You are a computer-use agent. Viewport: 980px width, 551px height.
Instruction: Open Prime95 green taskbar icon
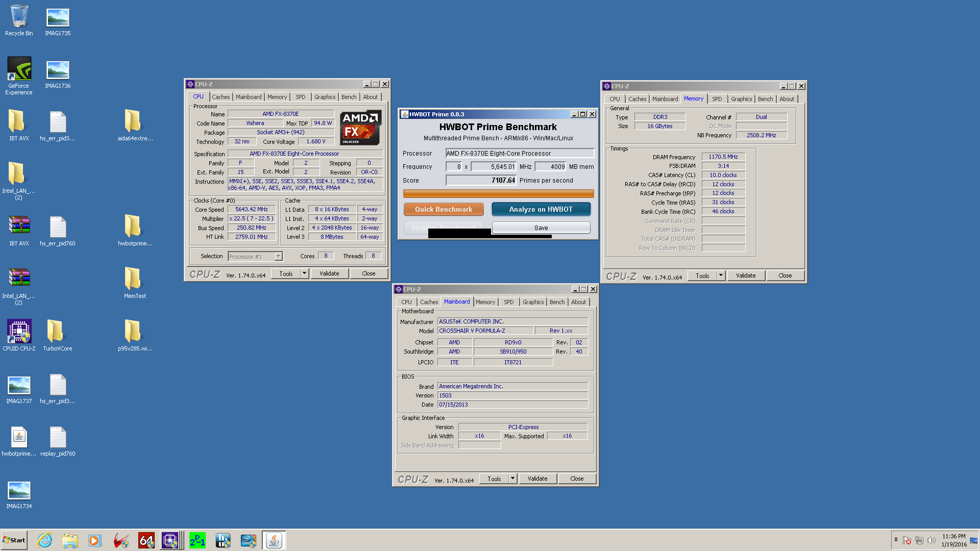coord(198,540)
